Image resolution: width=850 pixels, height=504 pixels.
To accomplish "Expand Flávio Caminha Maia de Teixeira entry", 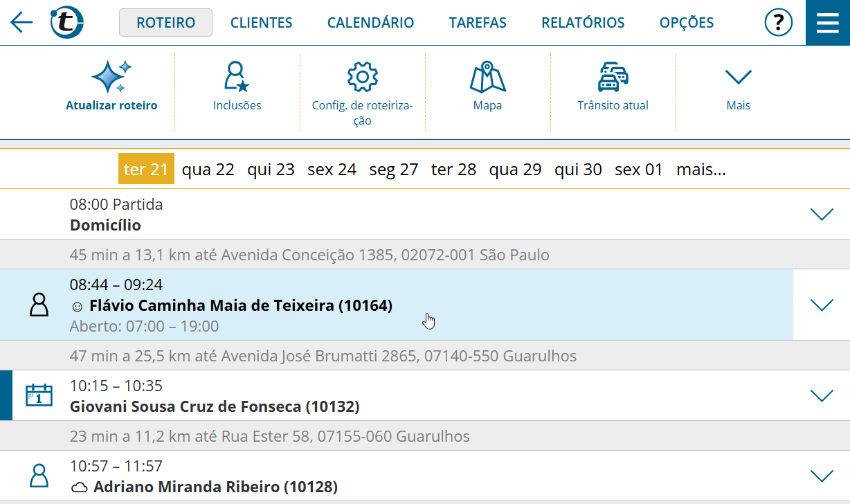I will pos(822,305).
